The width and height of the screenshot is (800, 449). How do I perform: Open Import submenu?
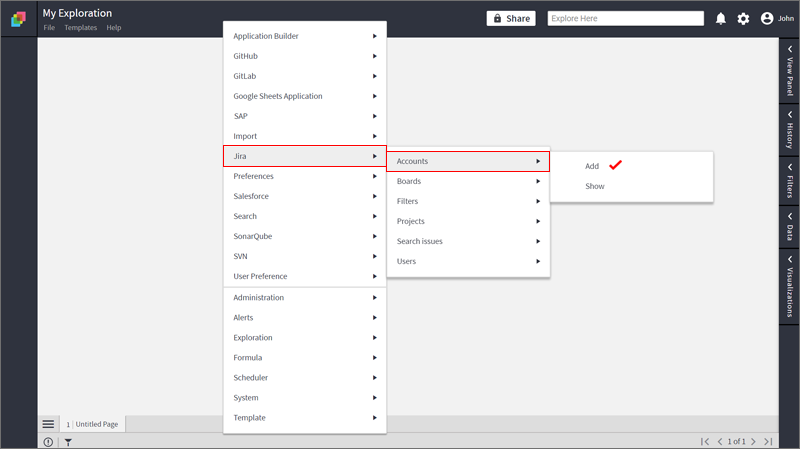click(305, 136)
